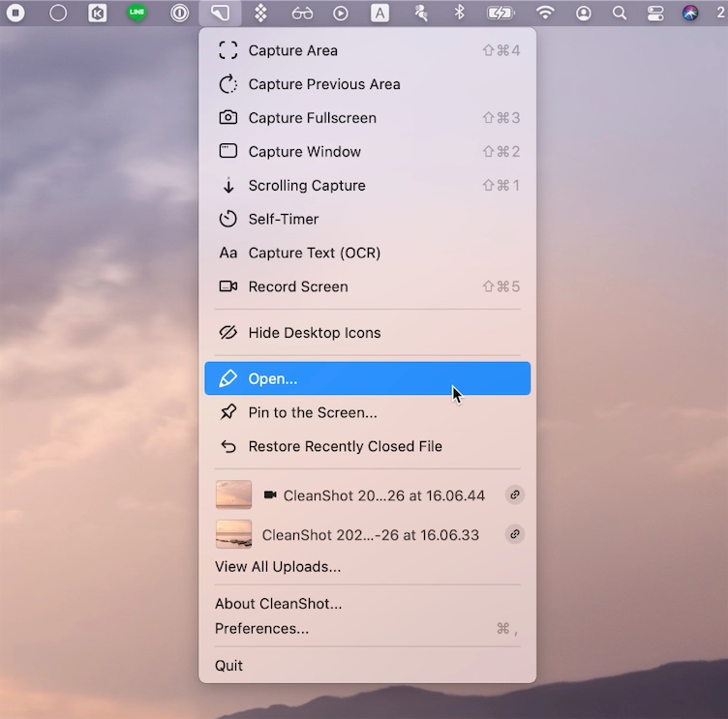Click the Self-Timer clock icon
This screenshot has height=719, width=728.
pos(227,219)
